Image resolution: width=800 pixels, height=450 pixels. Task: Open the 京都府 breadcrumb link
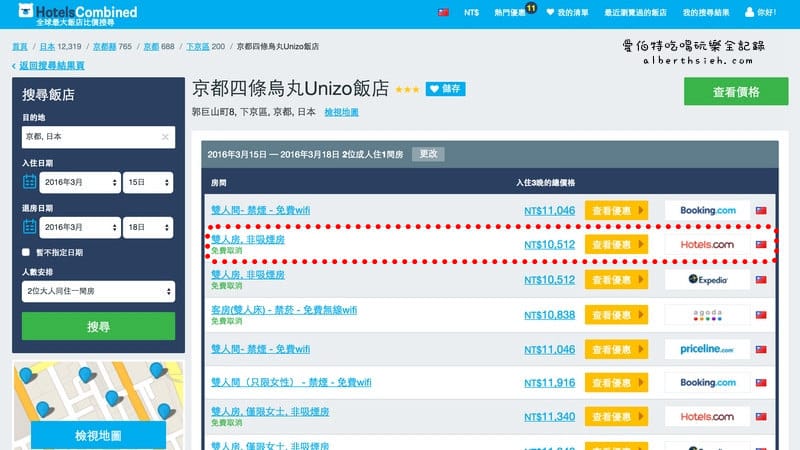pos(104,46)
